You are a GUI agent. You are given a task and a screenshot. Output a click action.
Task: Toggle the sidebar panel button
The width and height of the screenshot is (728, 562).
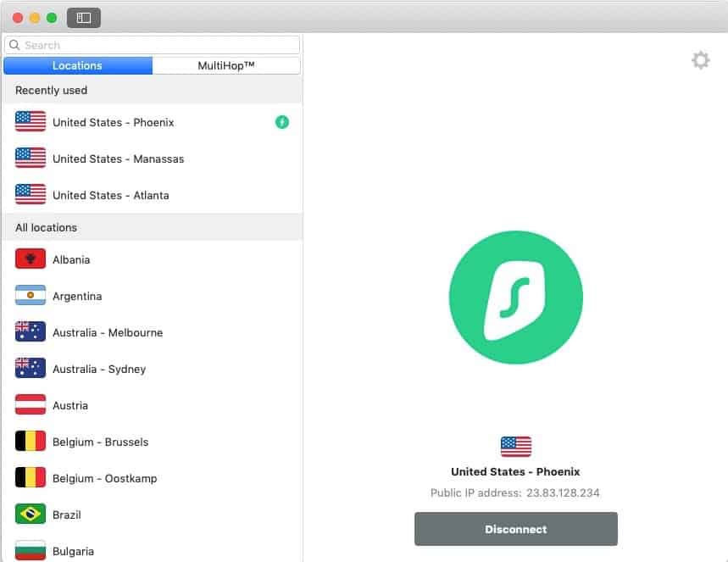[84, 18]
